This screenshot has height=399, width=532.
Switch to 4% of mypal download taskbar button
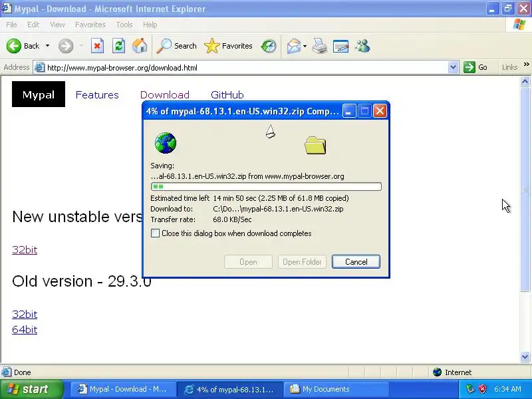pos(230,389)
